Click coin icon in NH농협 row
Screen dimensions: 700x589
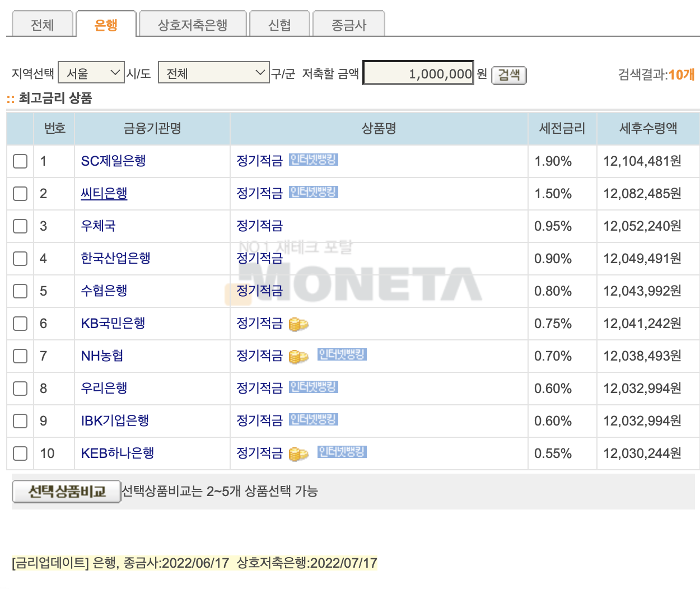click(x=298, y=357)
